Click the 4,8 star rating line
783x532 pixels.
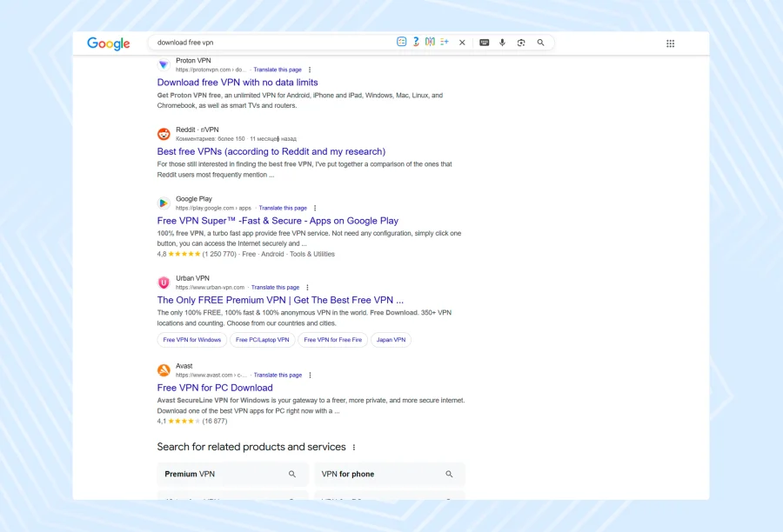point(245,254)
